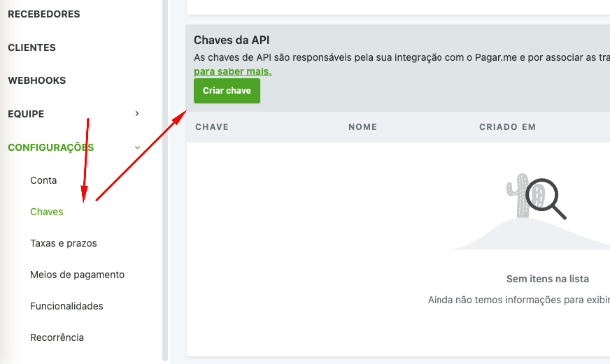Open Taxas e prazos settings
The width and height of the screenshot is (610, 364).
pos(64,243)
